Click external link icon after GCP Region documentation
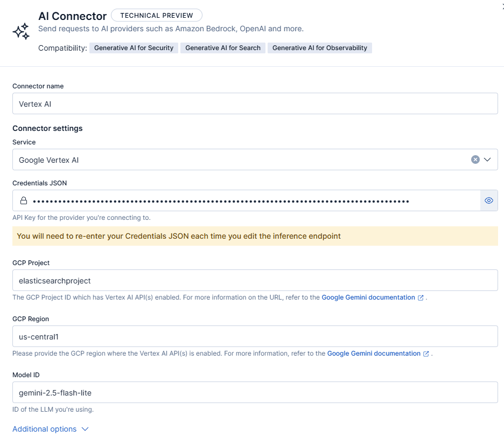Viewport: 504px width, 444px height. 426,353
